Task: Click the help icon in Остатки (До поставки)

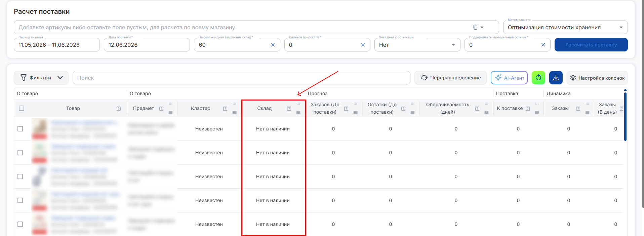Action: [x=403, y=109]
